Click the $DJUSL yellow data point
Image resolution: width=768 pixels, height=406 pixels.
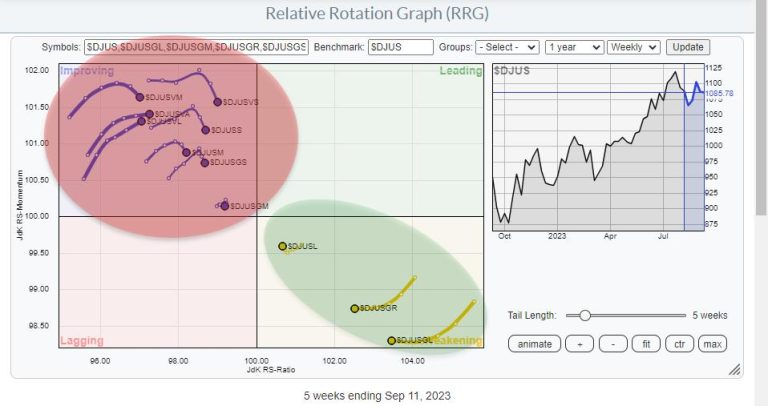pyautogui.click(x=282, y=246)
